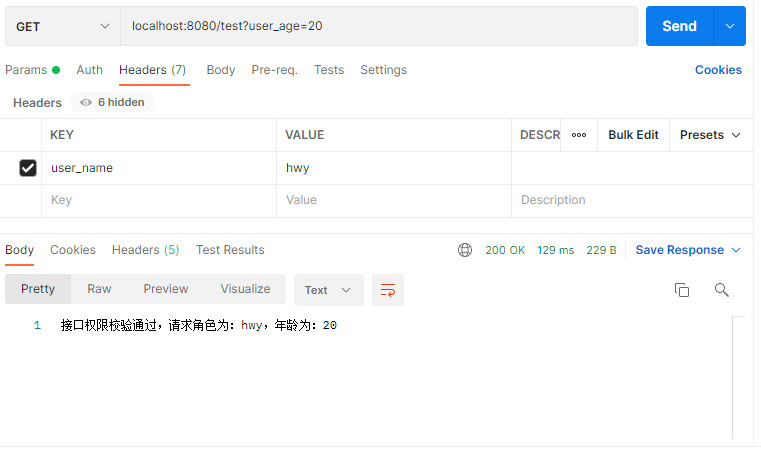761x452 pixels.
Task: Open the response Headers (5) tab
Action: pos(146,250)
